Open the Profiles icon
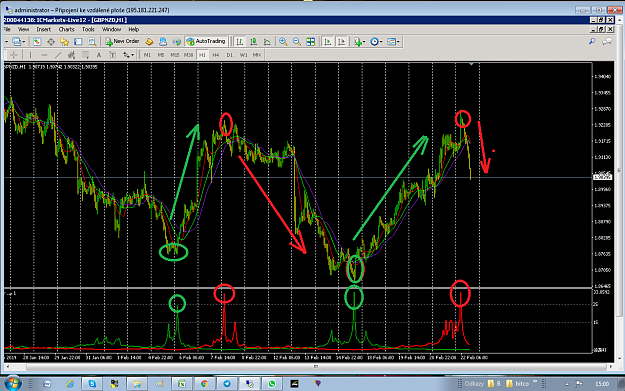The width and height of the screenshot is (625, 391). (16, 41)
